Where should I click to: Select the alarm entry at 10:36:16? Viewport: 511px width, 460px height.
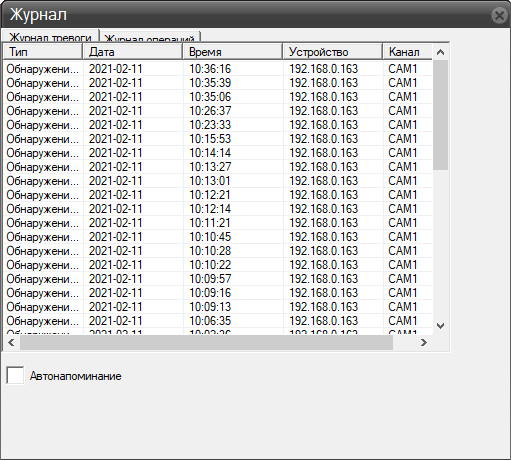coord(218,69)
